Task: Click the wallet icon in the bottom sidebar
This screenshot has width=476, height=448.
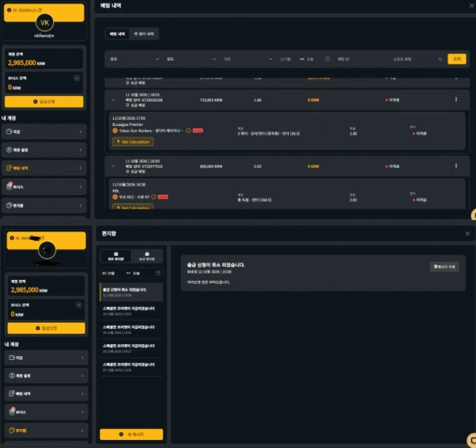Action: pyautogui.click(x=12, y=358)
